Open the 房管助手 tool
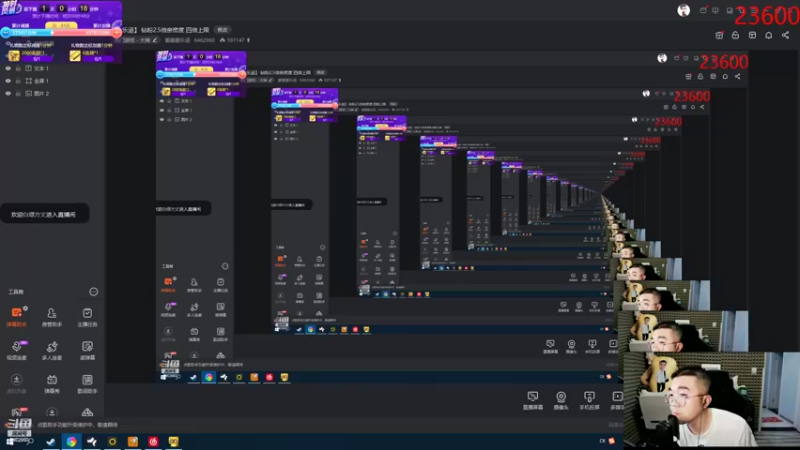This screenshot has height=450, width=800. tap(52, 317)
